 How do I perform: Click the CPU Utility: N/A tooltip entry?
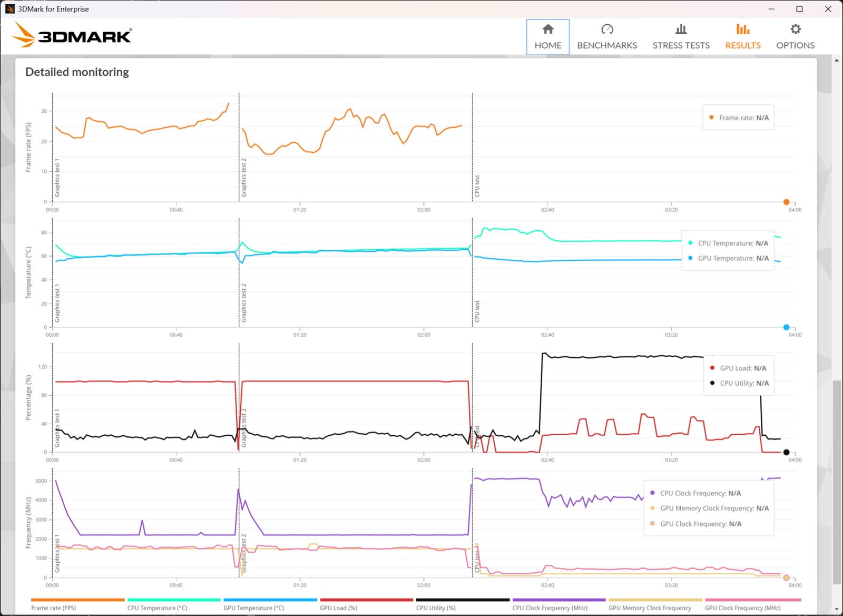coord(739,383)
